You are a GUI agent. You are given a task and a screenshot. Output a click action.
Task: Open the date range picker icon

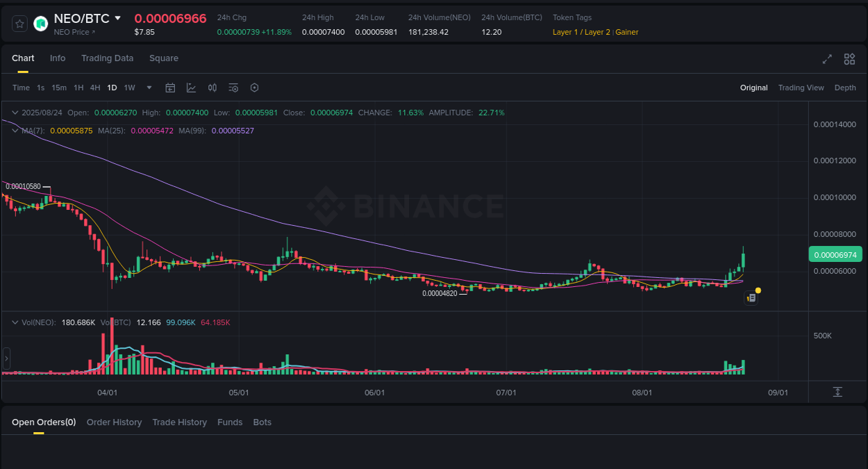click(x=170, y=88)
